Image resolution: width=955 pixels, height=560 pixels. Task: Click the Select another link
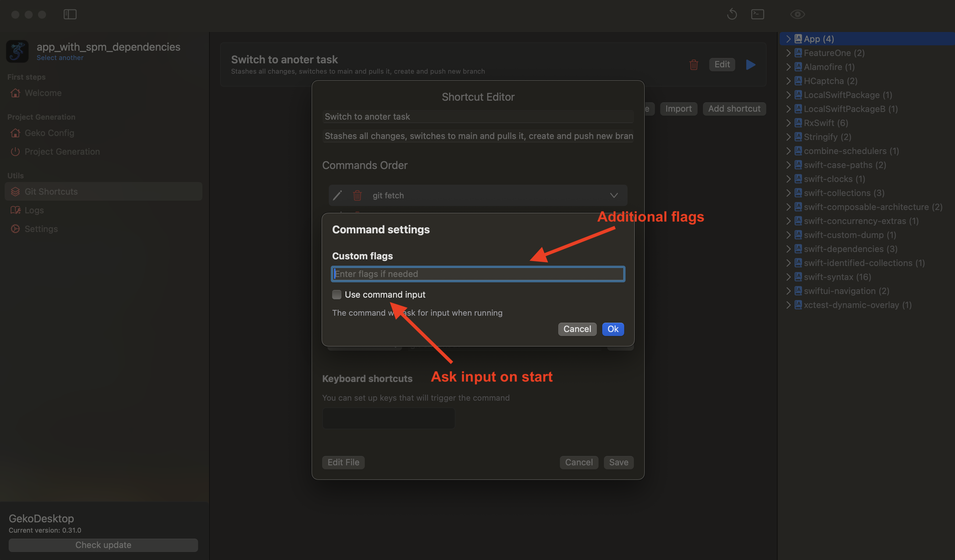click(60, 58)
